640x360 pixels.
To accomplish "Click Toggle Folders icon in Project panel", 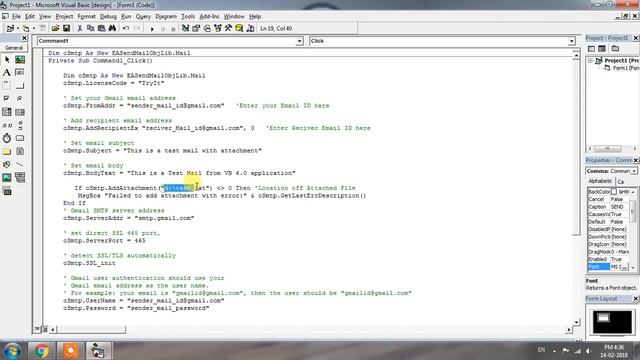I will (x=615, y=49).
